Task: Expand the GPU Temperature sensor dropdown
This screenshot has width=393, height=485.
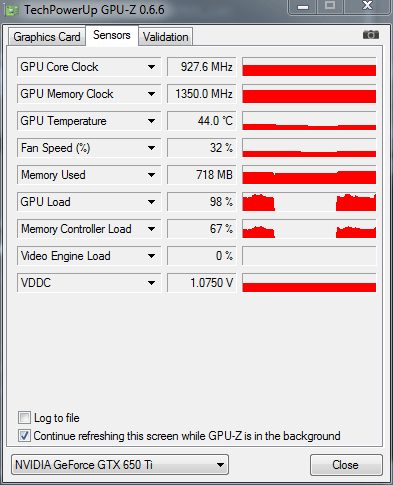Action: pos(151,121)
